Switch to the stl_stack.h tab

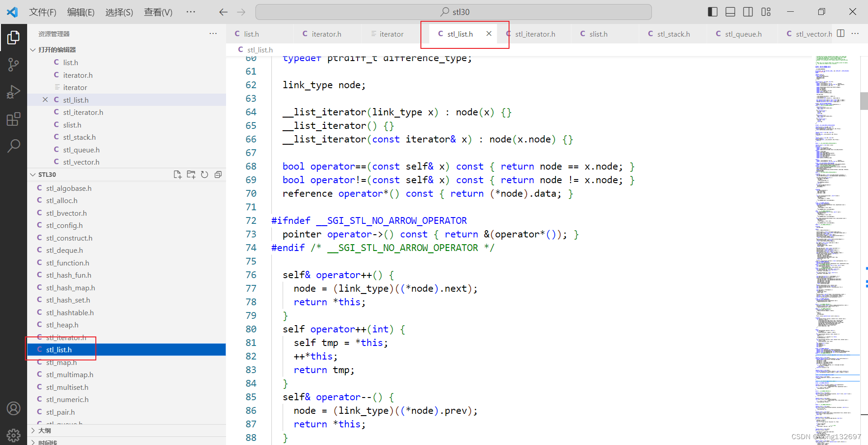point(674,34)
